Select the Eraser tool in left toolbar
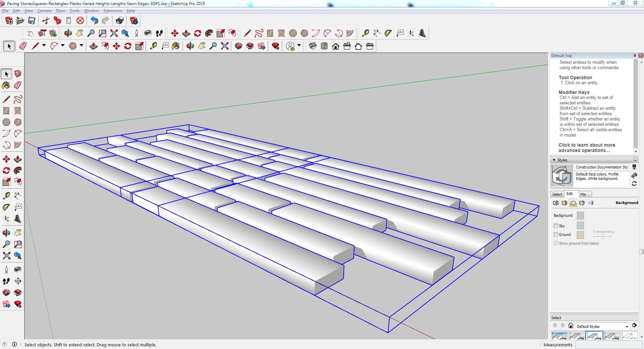644x349 pixels. (x=18, y=85)
